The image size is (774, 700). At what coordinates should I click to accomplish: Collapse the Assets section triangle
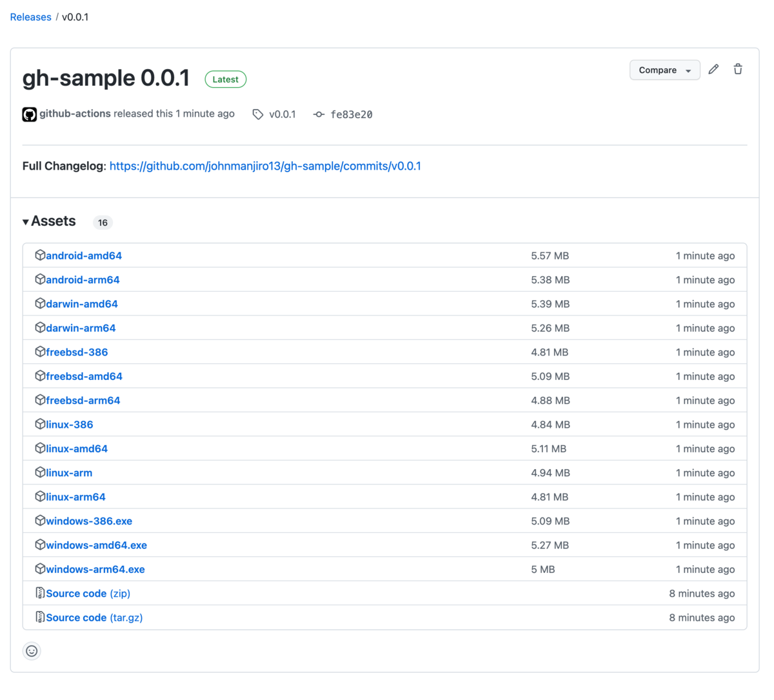[25, 222]
